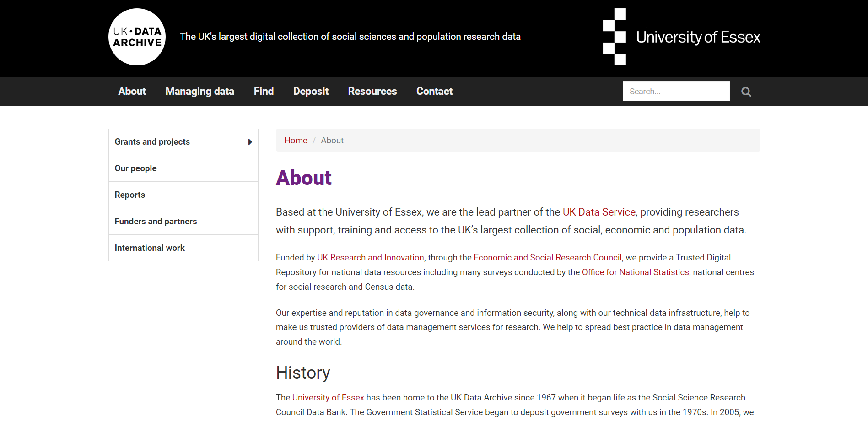Open the Resources navigation item
This screenshot has height=422, width=868.
[x=372, y=92]
